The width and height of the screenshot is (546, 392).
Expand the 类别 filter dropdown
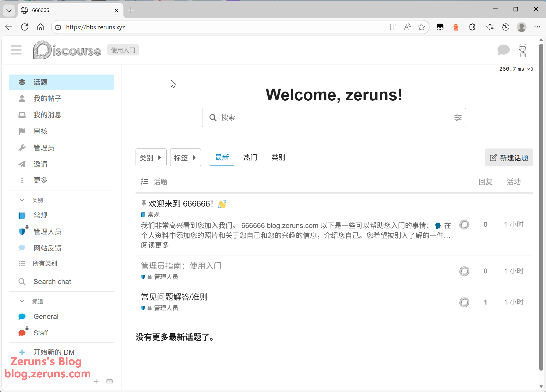click(x=151, y=158)
